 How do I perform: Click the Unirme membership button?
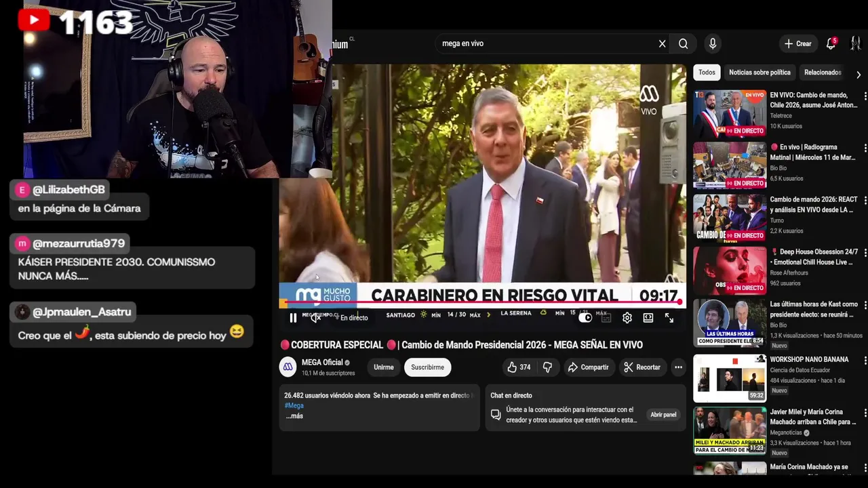point(384,367)
